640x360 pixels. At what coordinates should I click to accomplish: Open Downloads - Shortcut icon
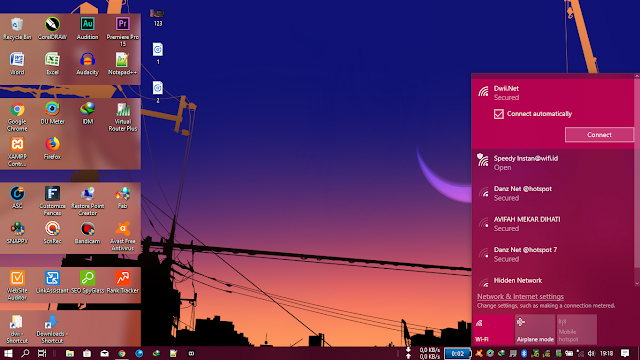[x=52, y=330]
